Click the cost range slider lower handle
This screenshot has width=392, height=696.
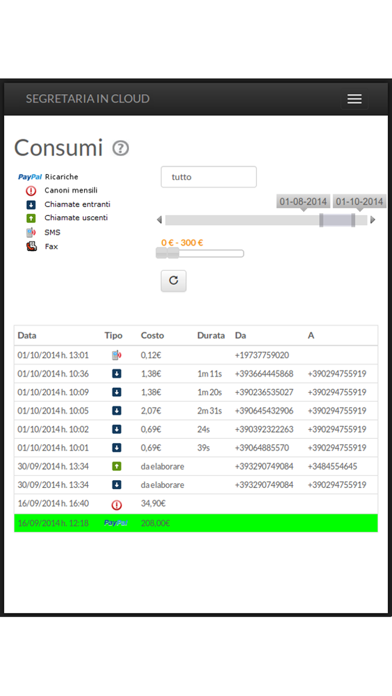pos(162,253)
